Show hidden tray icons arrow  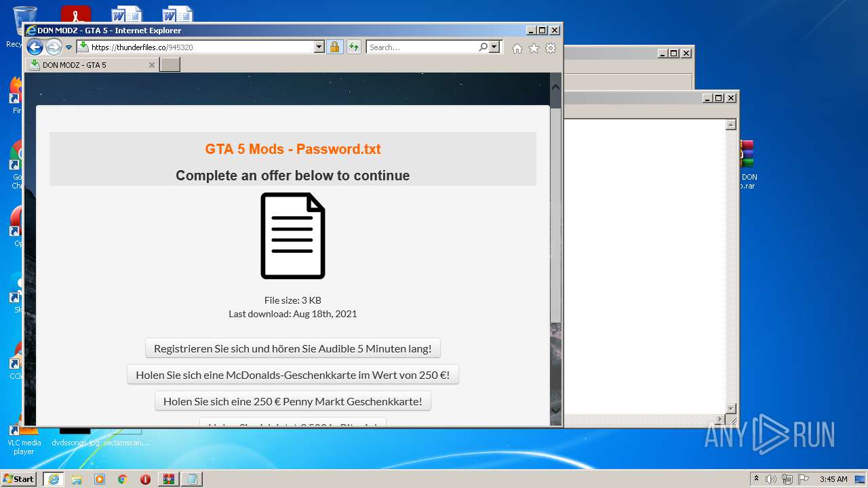[x=756, y=479]
